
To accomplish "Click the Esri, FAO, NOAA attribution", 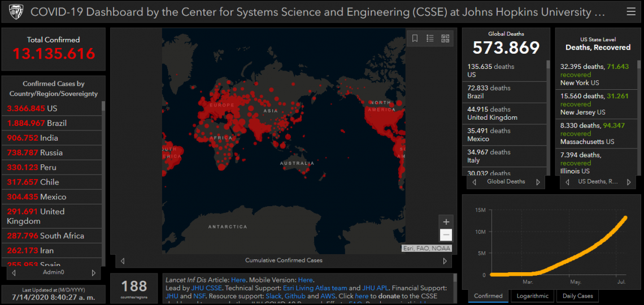I will tap(427, 249).
